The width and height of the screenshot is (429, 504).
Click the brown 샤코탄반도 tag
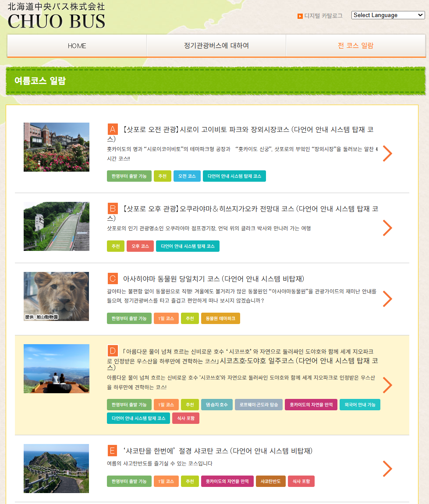pos(270,481)
